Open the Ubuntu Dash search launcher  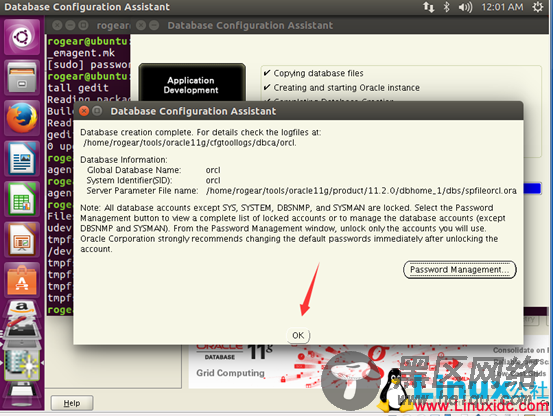click(x=22, y=37)
